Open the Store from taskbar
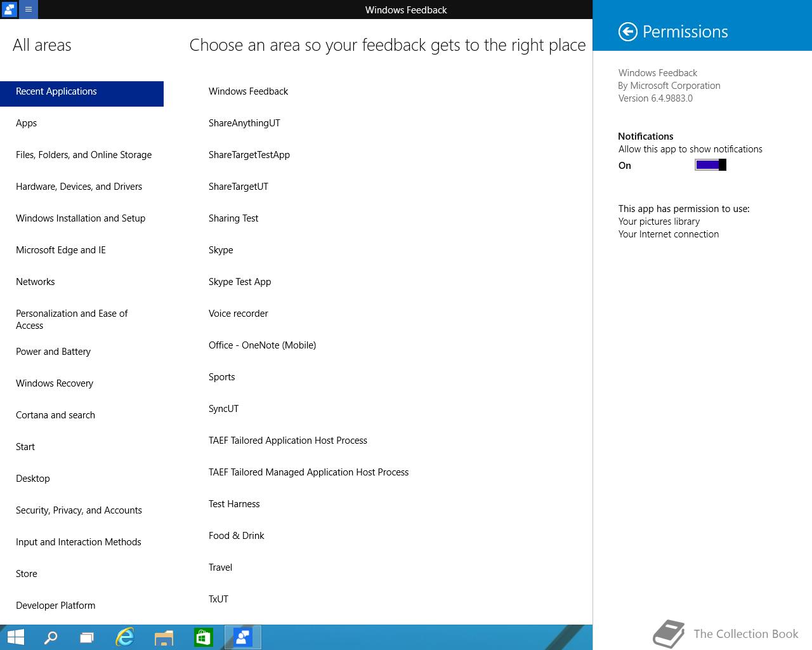Viewport: 812px width, 650px height. pos(203,637)
